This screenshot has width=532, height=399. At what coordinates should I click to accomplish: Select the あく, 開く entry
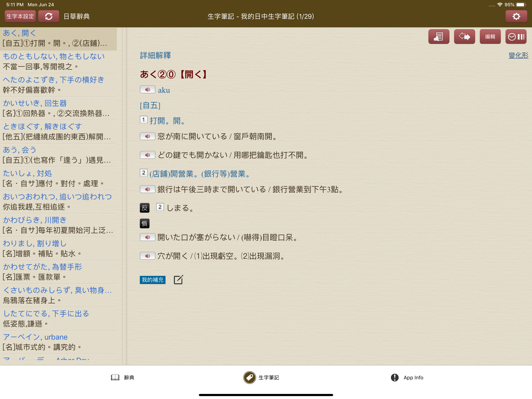tap(58, 39)
